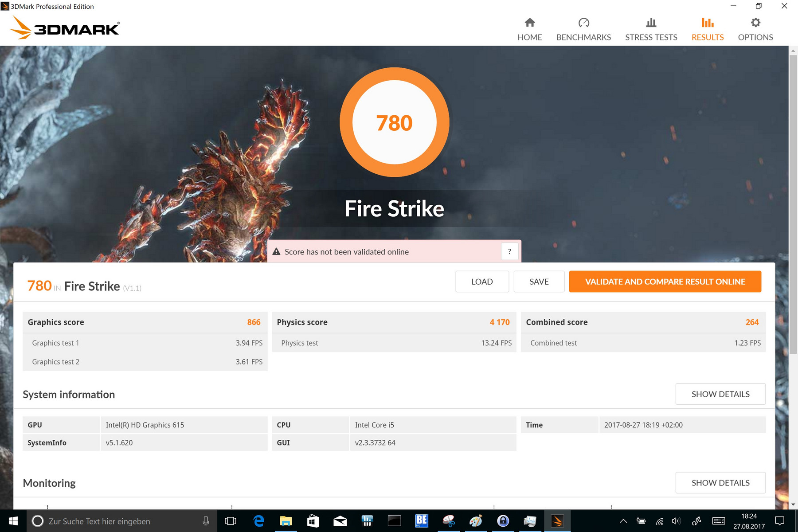Click the vertical scrollbar of results page
This screenshot has height=532, width=798.
click(793, 204)
